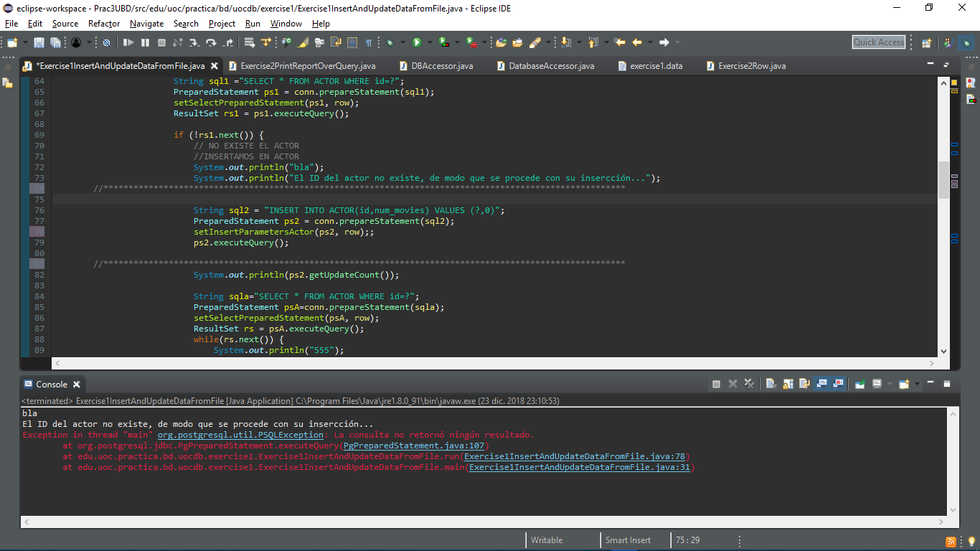Image resolution: width=980 pixels, height=551 pixels.
Task: Toggle Mark Occurrences highlighter icon
Action: (303, 43)
